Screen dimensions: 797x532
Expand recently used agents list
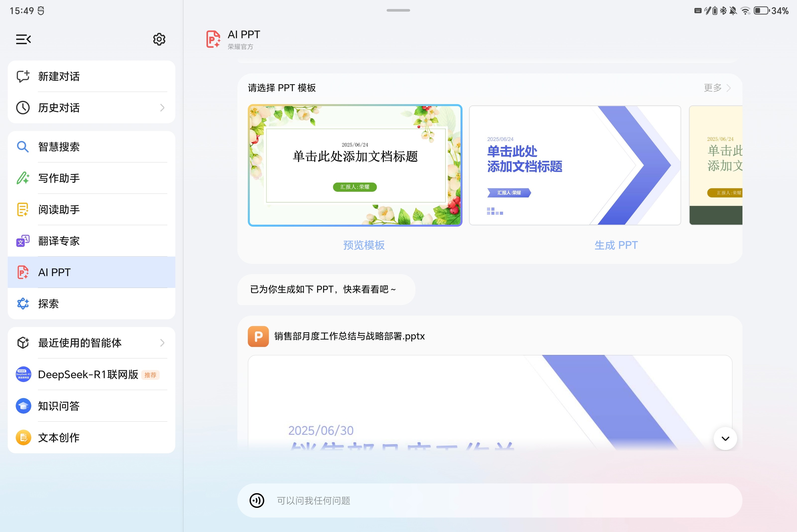[x=162, y=343]
